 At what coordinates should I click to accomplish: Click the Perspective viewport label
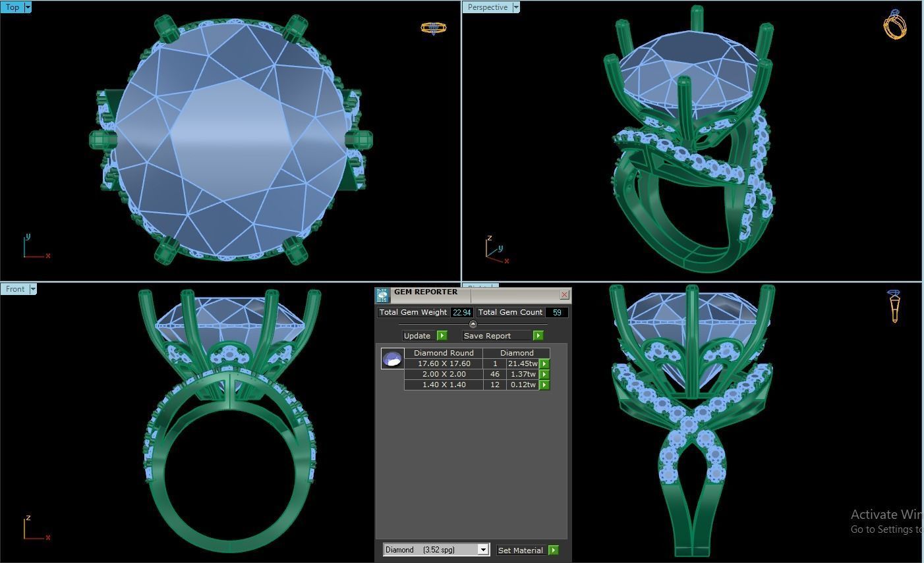(x=488, y=7)
